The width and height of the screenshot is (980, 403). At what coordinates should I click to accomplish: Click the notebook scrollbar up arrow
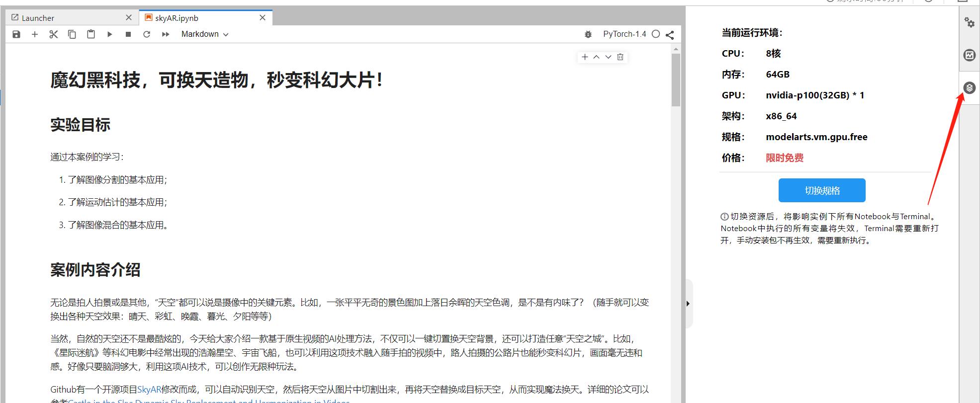click(676, 49)
